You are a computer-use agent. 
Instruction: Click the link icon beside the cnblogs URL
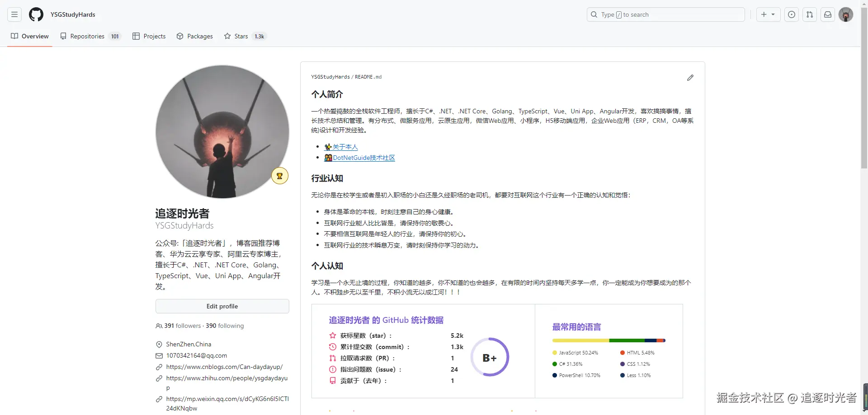(x=159, y=367)
